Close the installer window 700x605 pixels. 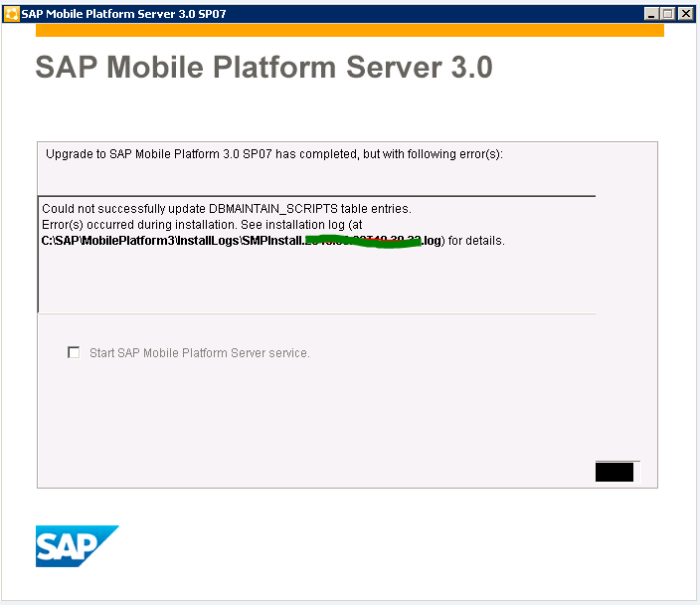(x=685, y=14)
